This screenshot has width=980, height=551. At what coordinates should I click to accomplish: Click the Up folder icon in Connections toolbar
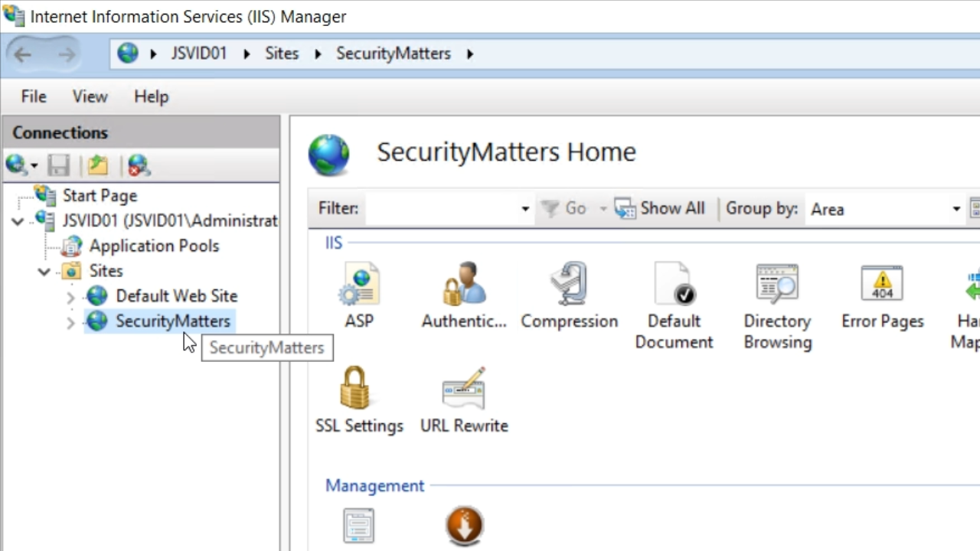[x=98, y=165]
